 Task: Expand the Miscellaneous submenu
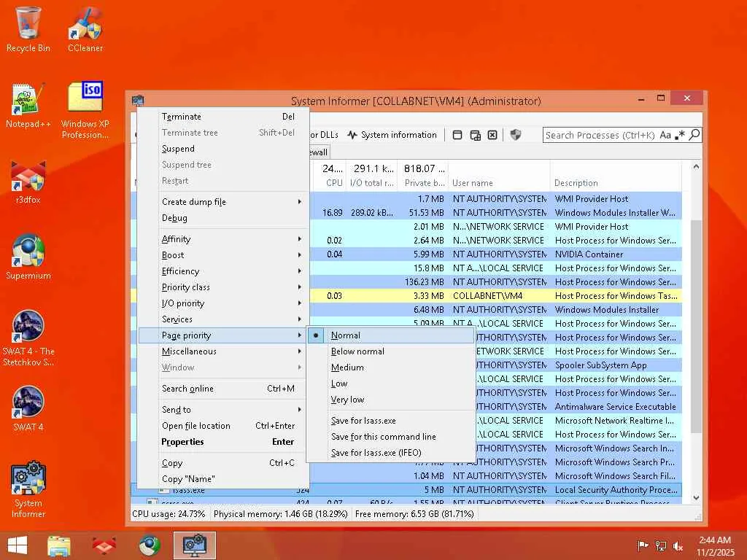(223, 351)
